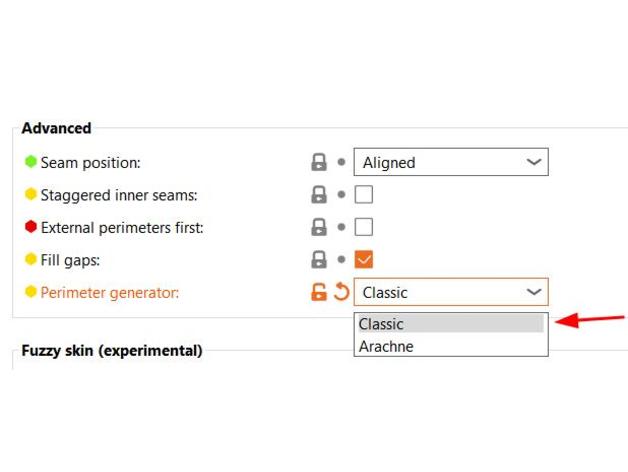Click the Seam position label
This screenshot has height=472, width=628.
[x=90, y=162]
